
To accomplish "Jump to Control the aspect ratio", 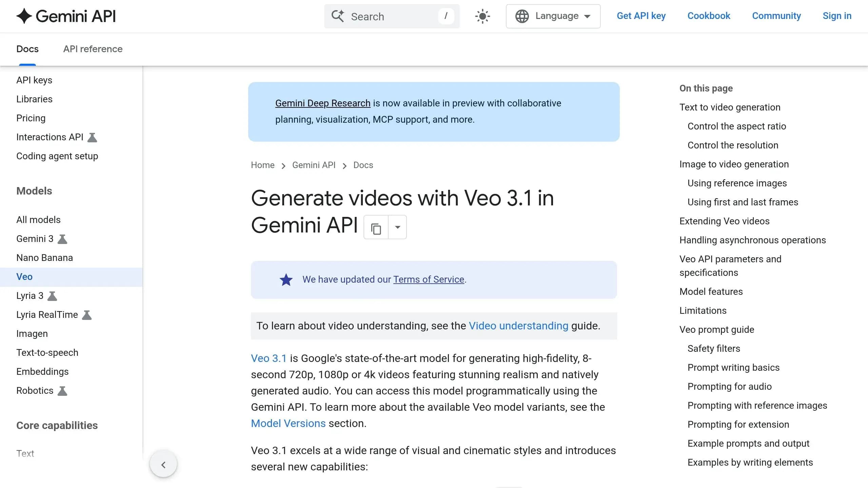I will pyautogui.click(x=737, y=126).
